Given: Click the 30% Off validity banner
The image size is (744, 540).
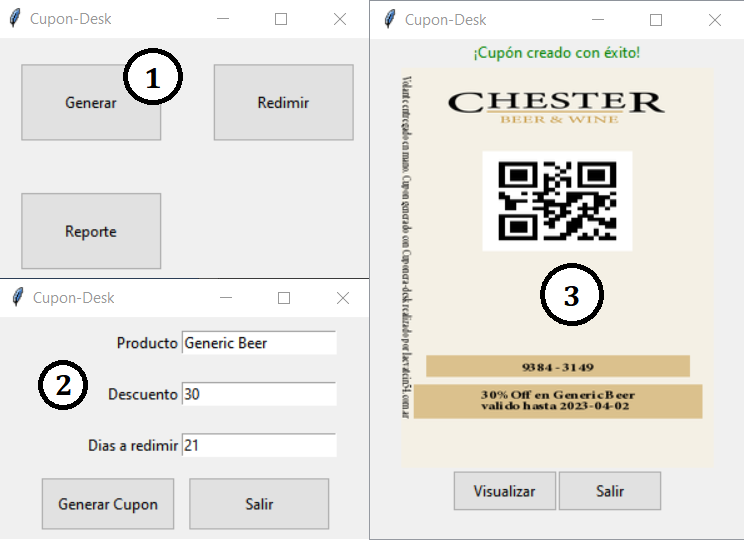Looking at the screenshot, I should [x=558, y=401].
